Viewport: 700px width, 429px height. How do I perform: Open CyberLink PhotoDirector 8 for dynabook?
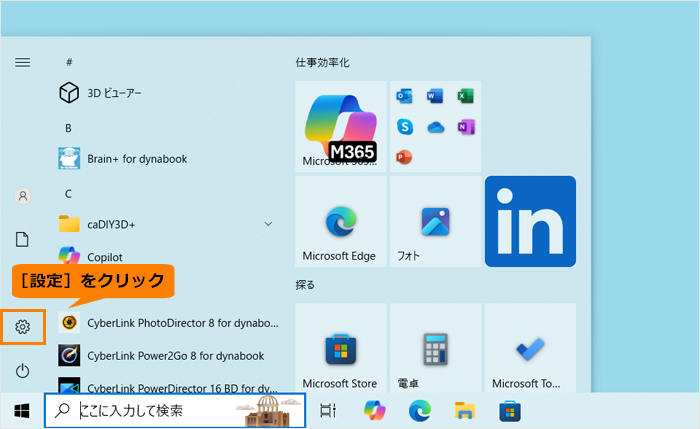click(x=169, y=323)
